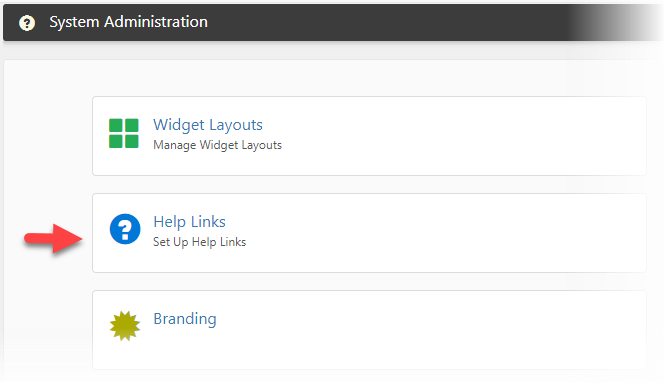Click empty area inside Help Links card
The width and height of the screenshot is (665, 384).
445,233
